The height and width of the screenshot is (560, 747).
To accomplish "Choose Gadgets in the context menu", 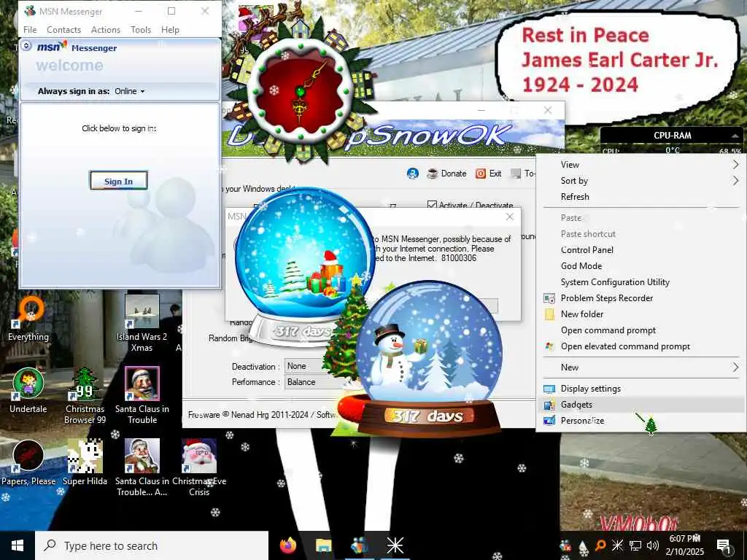I will [x=640, y=405].
